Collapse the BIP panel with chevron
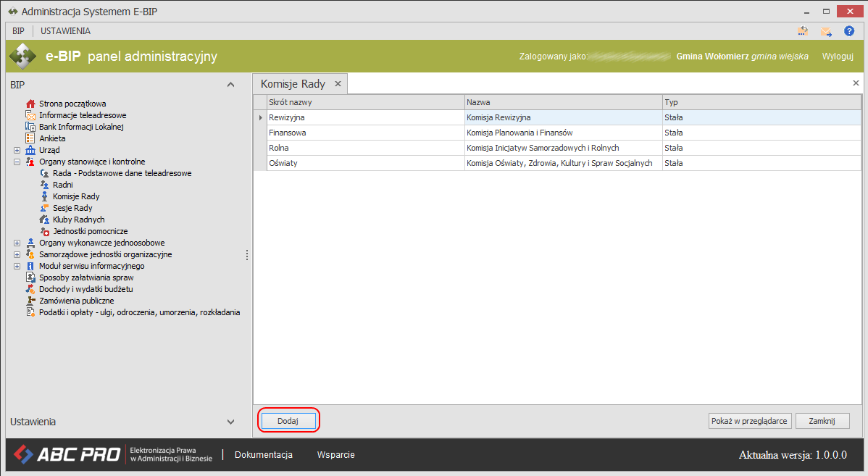The height and width of the screenshot is (476, 868). 231,85
